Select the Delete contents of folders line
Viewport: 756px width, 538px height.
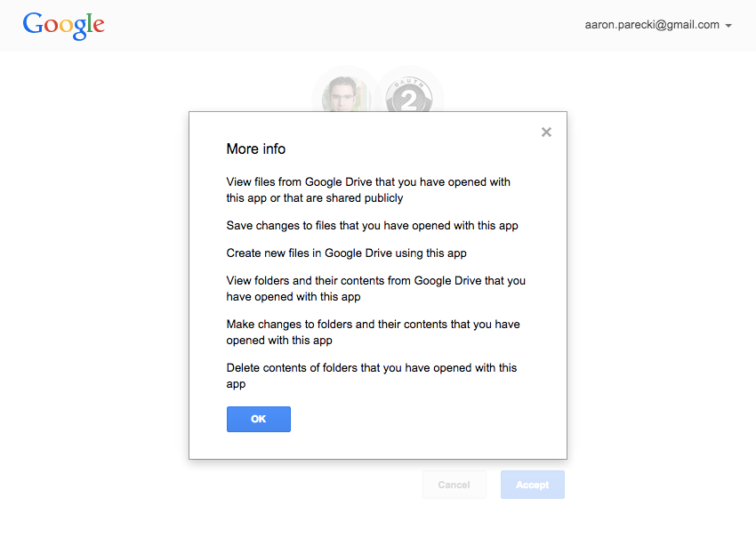pyautogui.click(x=372, y=375)
